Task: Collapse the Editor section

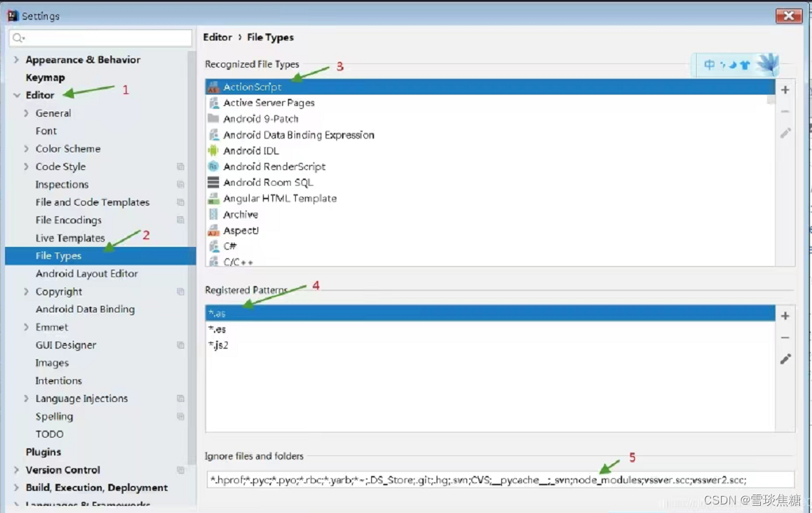Action: point(16,95)
